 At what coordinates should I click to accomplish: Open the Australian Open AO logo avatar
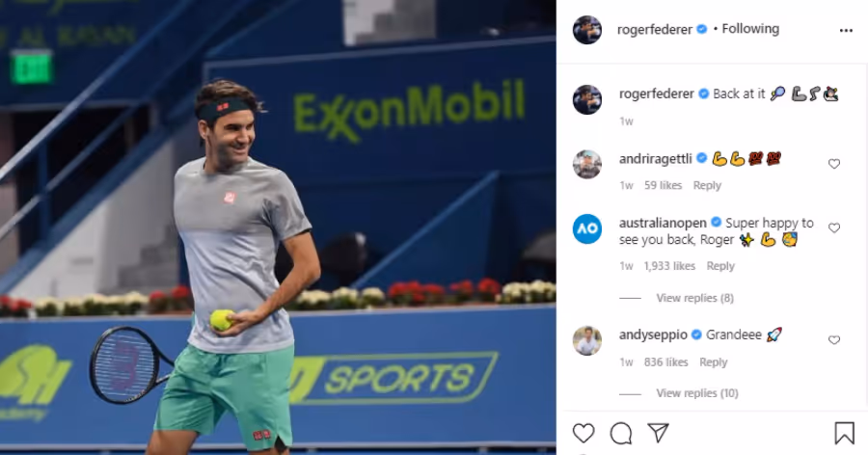coord(587,228)
